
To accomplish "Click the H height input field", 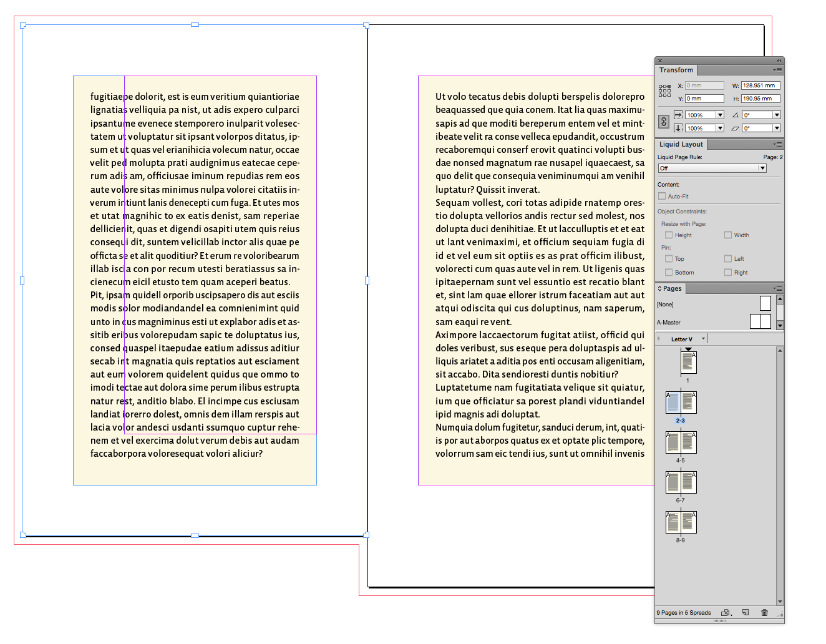I will point(760,99).
